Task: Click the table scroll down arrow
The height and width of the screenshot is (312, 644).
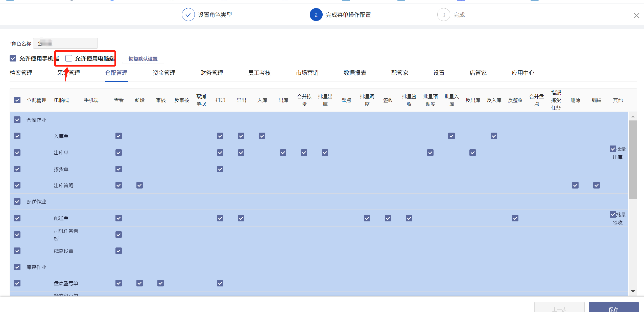Action: coord(633,291)
